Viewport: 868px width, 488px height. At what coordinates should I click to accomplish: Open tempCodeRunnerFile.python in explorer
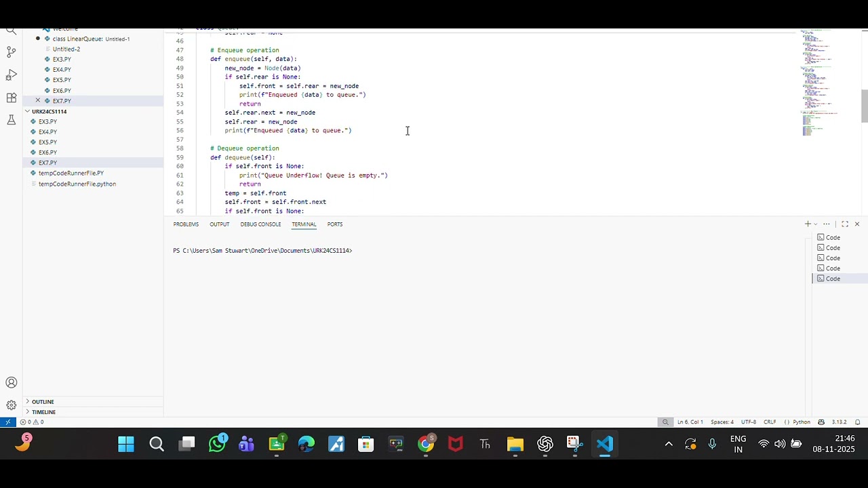pos(77,184)
